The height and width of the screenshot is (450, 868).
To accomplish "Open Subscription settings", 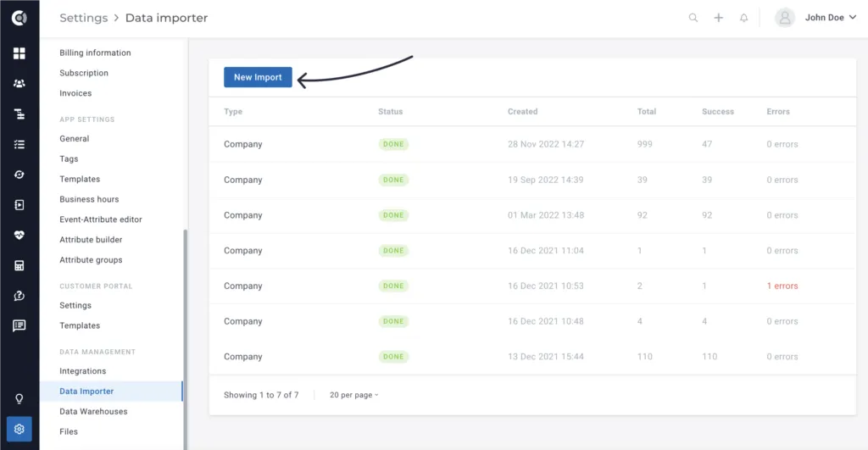I will click(84, 73).
